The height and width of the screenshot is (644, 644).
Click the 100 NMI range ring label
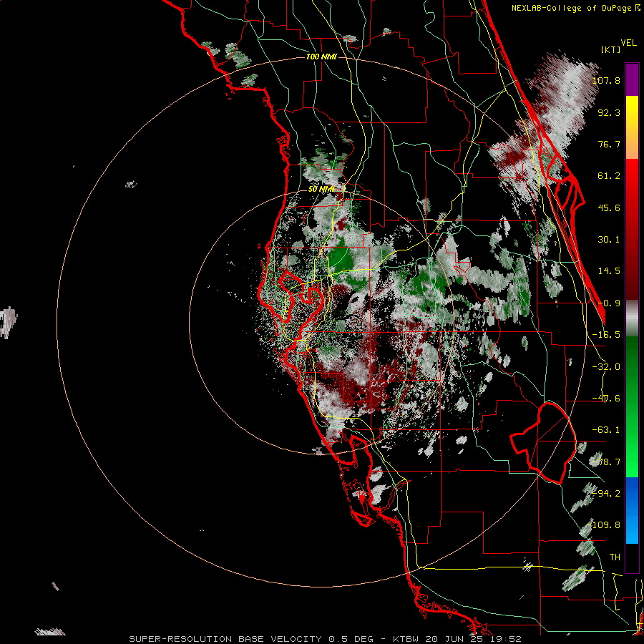point(321,57)
